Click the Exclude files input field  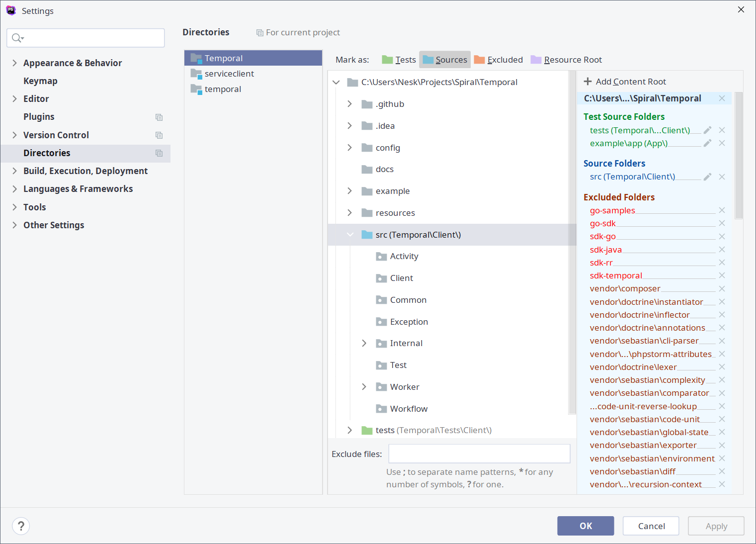pyautogui.click(x=479, y=454)
